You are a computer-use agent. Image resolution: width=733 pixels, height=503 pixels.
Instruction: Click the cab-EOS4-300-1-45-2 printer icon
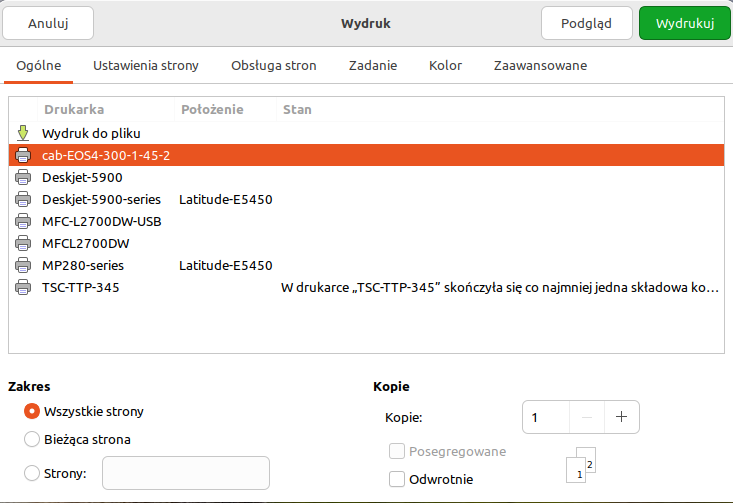23,155
